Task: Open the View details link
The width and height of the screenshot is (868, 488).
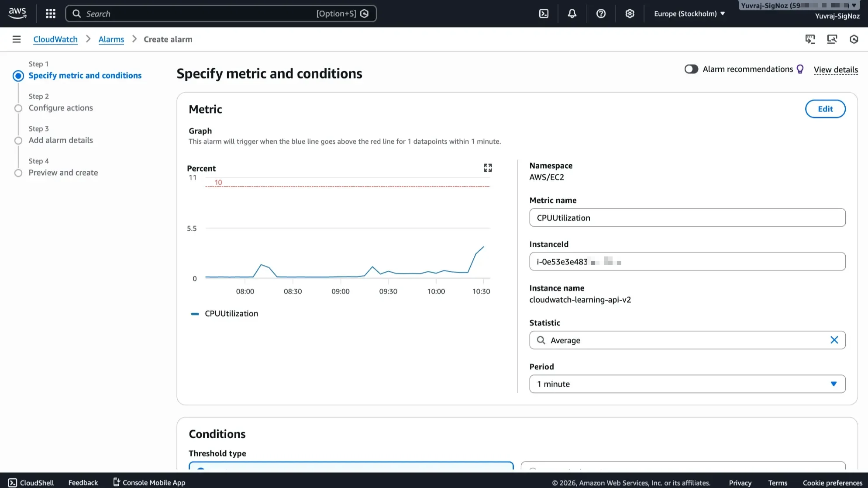Action: 835,69
